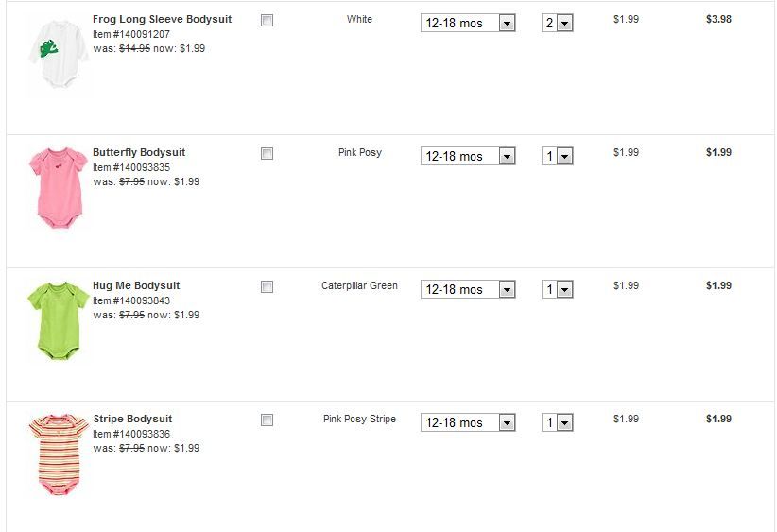The width and height of the screenshot is (777, 532).
Task: Change quantity for Frog Long Sleeve Bodysuit
Action: click(558, 24)
